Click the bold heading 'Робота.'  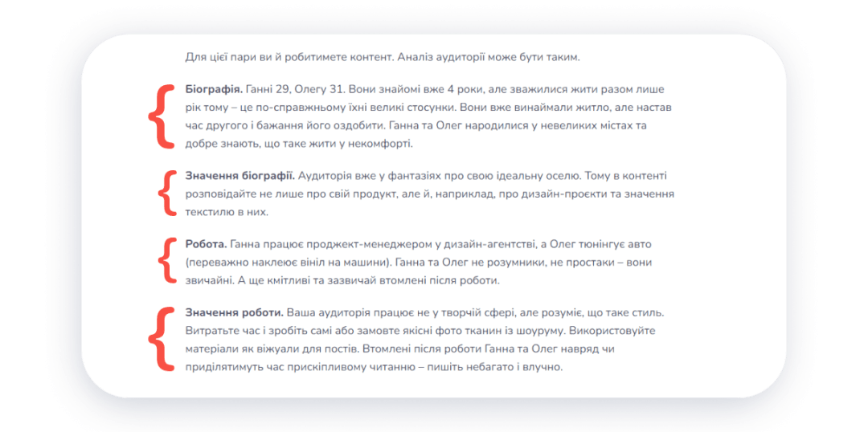[x=206, y=244]
